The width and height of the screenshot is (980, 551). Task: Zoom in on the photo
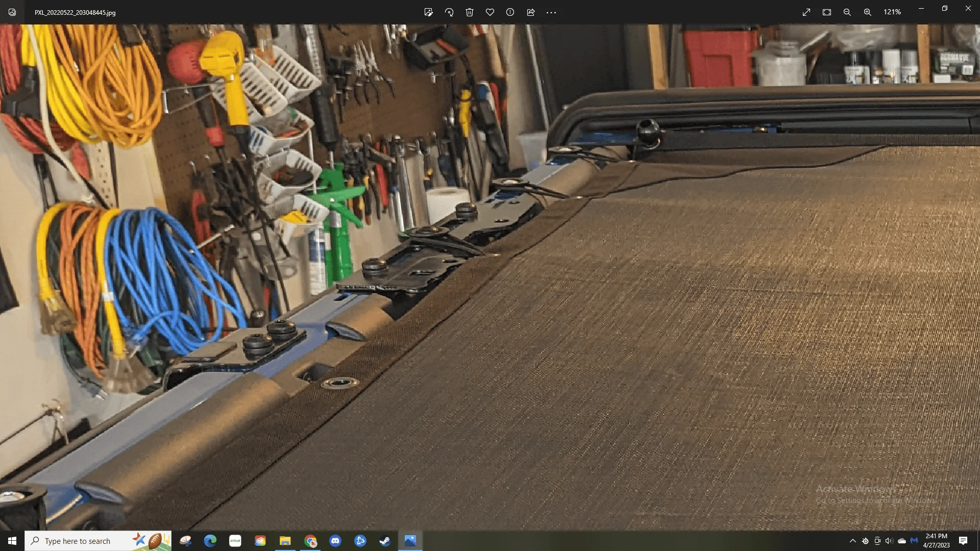pyautogui.click(x=868, y=12)
